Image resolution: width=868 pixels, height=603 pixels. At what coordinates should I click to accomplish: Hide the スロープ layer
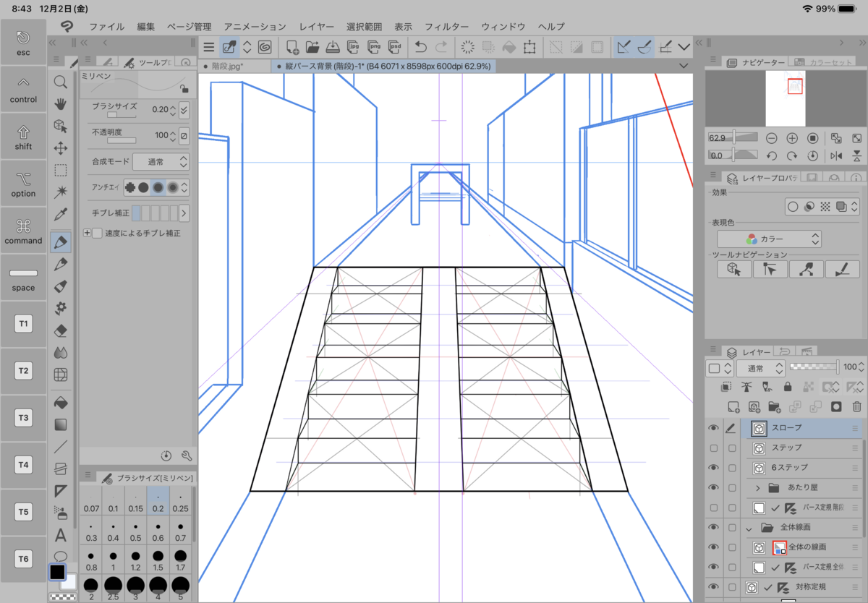coord(713,428)
